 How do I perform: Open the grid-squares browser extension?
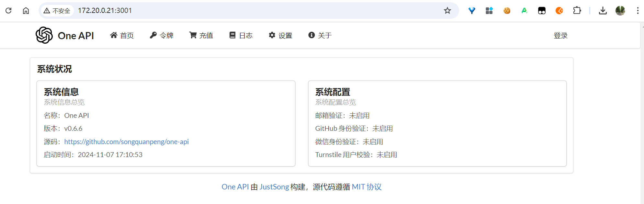pos(489,11)
